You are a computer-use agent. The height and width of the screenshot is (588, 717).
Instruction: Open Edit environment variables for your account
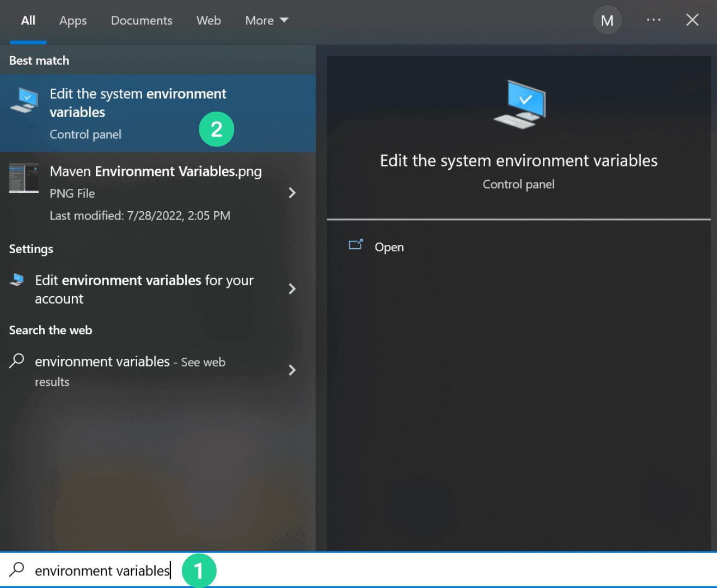coord(158,289)
